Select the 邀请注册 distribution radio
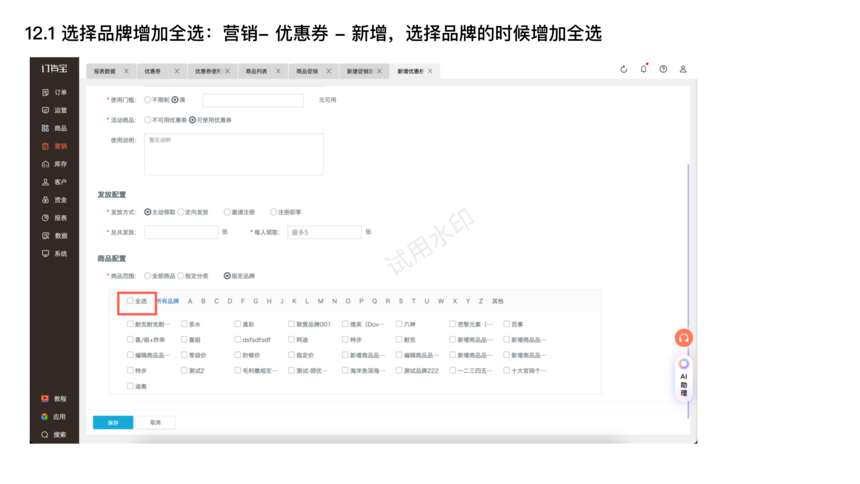 tap(227, 212)
